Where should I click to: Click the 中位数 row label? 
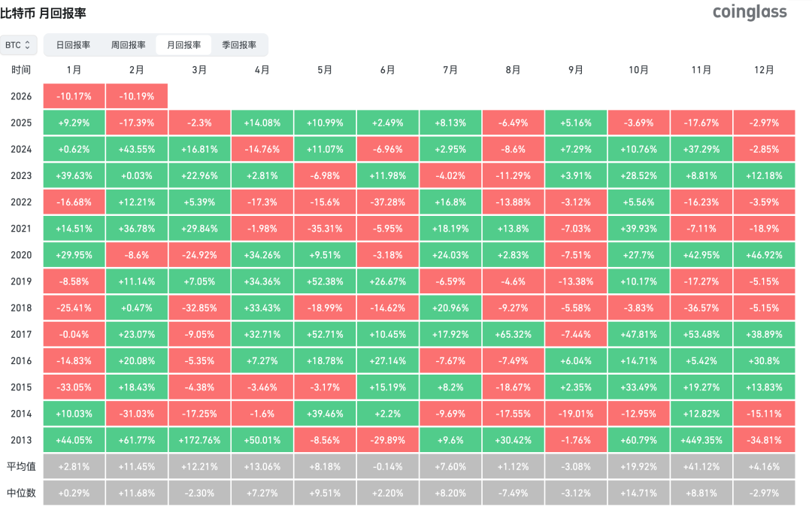click(x=21, y=493)
